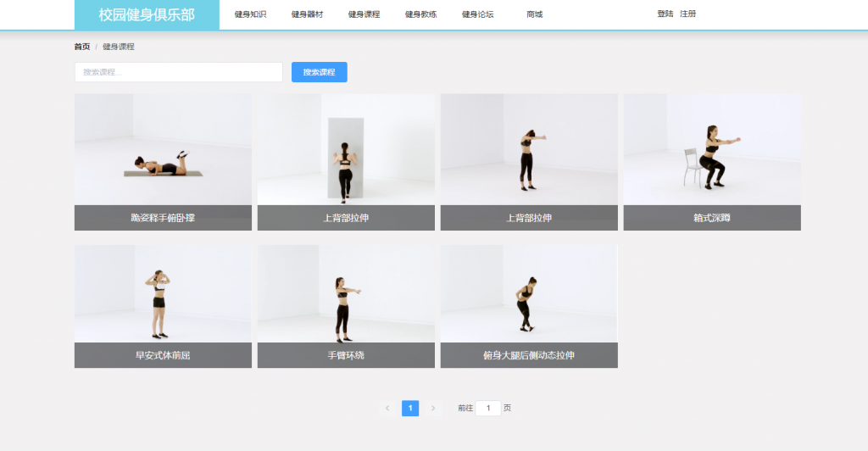Open the 健身教练 menu item
868x451 pixels.
coord(420,14)
